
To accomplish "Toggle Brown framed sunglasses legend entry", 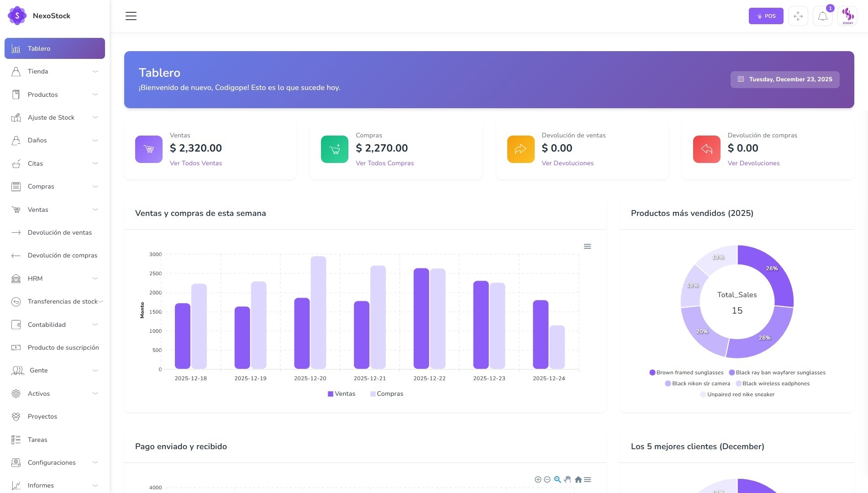I will (x=686, y=372).
